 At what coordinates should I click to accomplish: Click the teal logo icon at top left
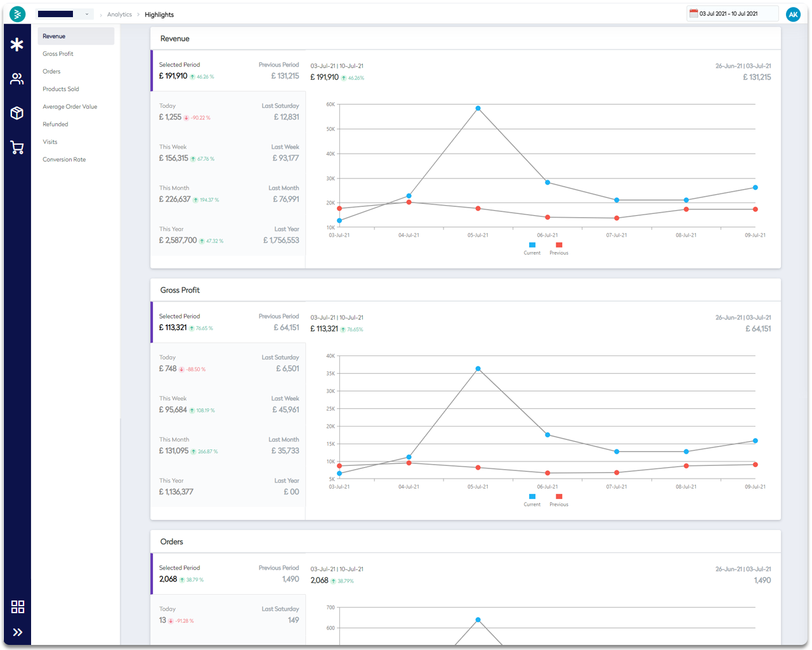[x=17, y=13]
